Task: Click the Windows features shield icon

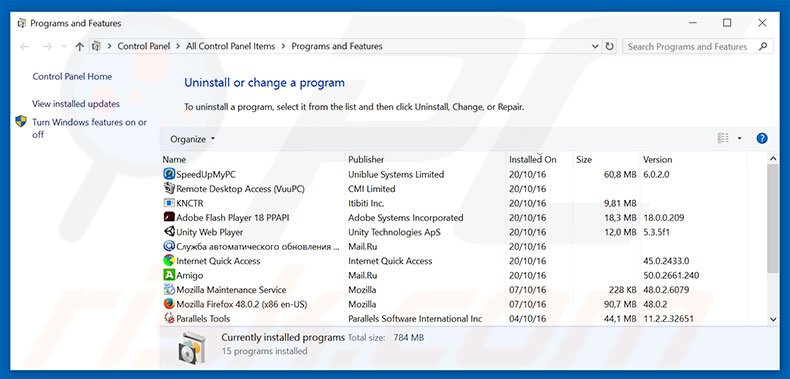Action: (x=21, y=121)
